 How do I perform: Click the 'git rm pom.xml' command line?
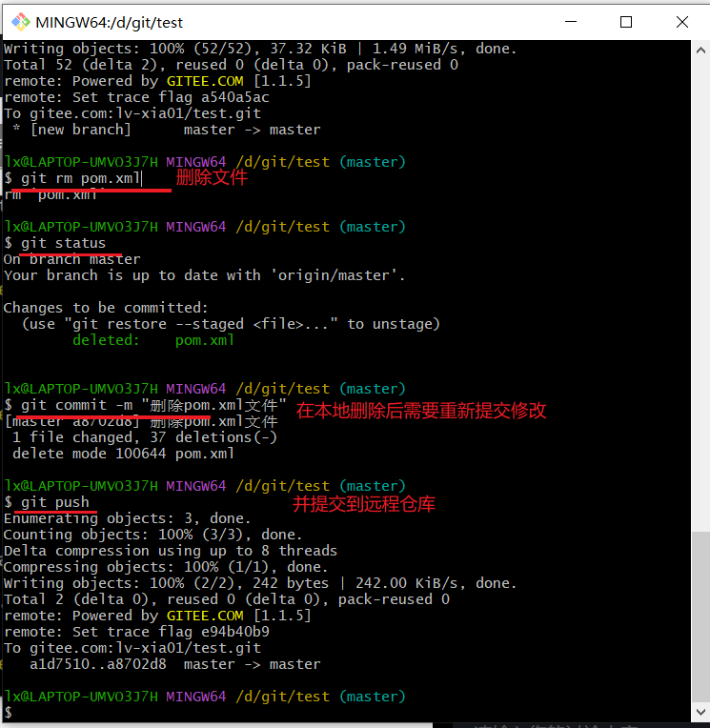pos(72,178)
